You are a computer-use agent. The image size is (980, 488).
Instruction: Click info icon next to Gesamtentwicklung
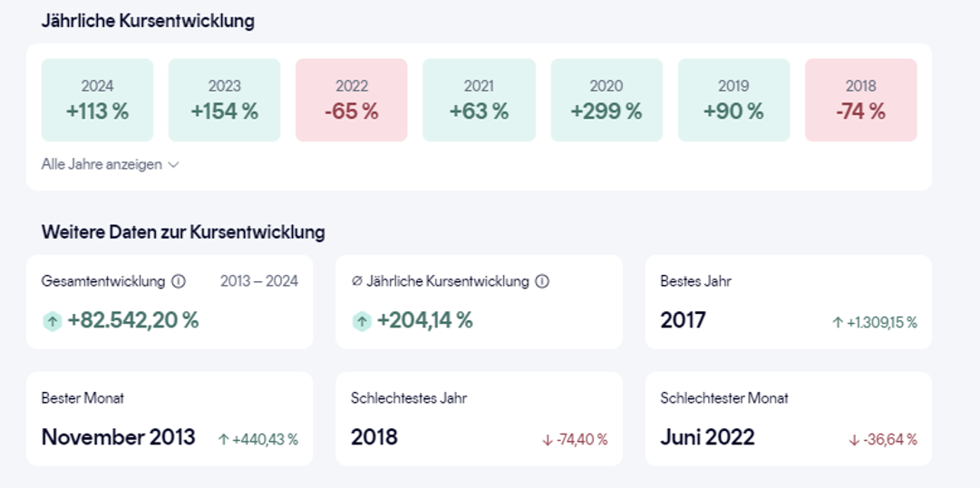pyautogui.click(x=179, y=281)
